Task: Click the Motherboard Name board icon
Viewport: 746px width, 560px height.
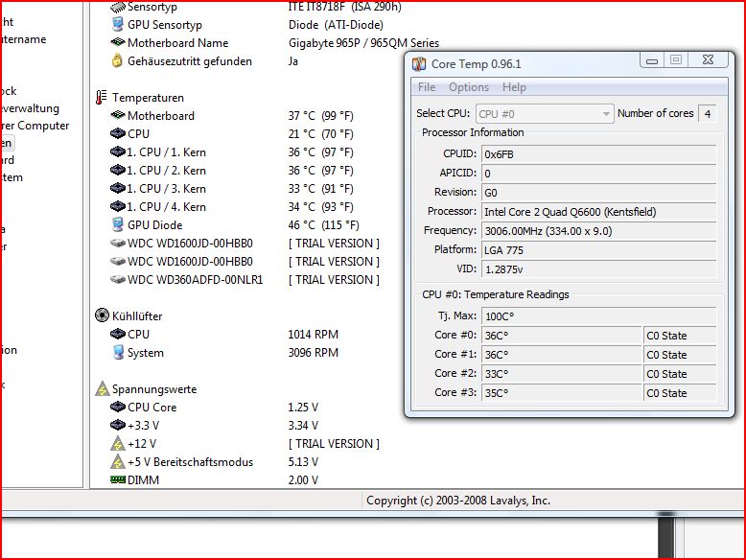Action: coord(118,42)
